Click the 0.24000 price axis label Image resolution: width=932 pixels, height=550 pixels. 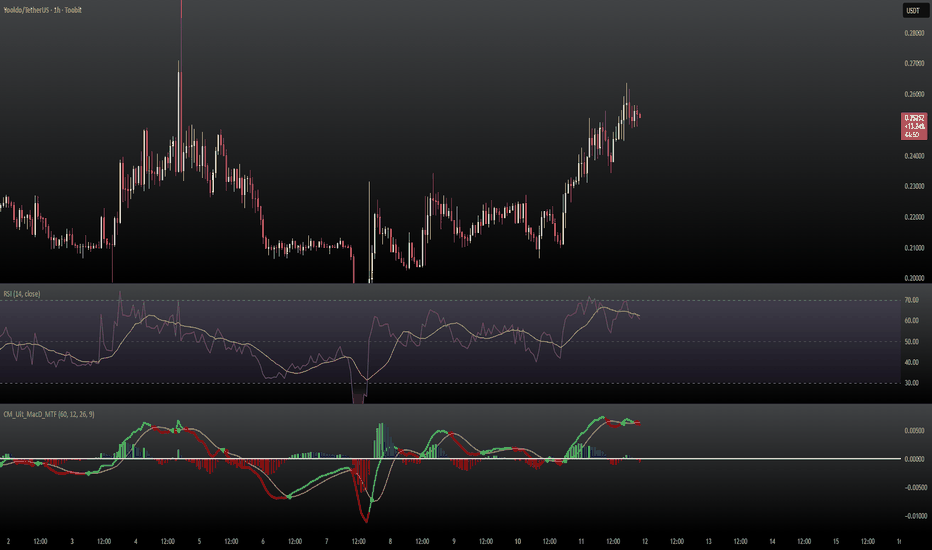[914, 156]
